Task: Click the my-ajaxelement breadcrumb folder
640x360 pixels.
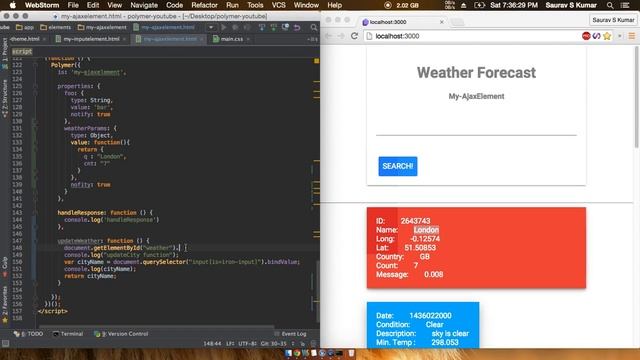Action: 102,27
